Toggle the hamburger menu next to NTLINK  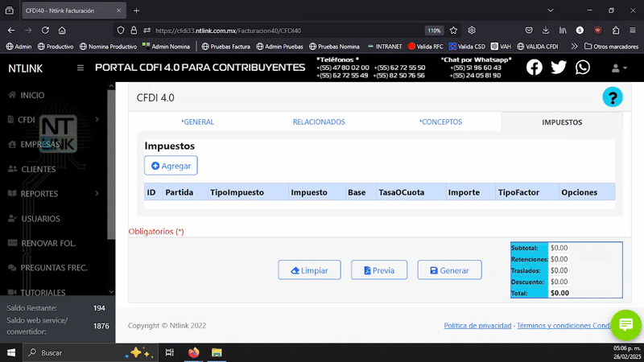pyautogui.click(x=80, y=68)
